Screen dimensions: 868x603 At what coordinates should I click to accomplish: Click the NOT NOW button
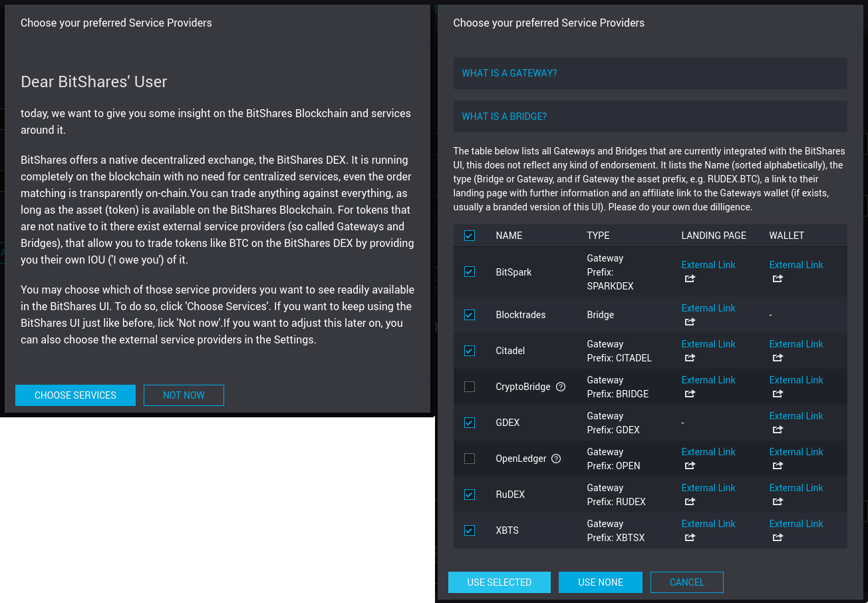point(184,395)
